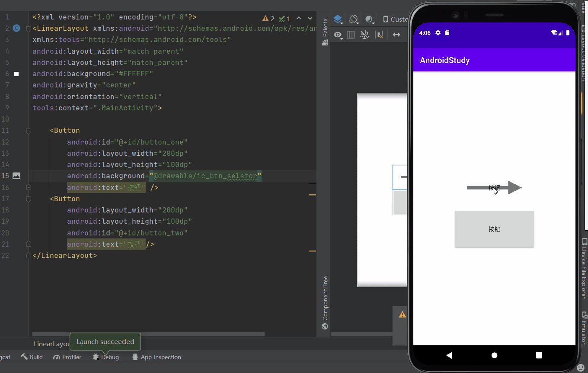
Task: Open the Profiler tool window
Action: 67,357
